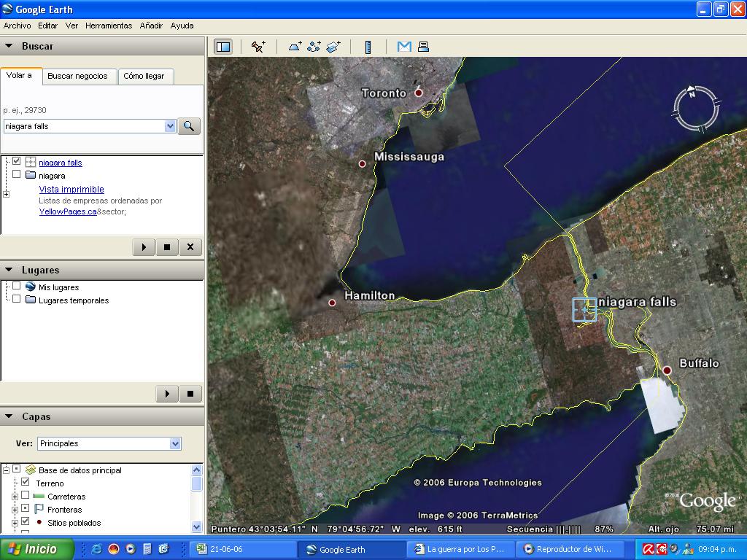The height and width of the screenshot is (560, 747).
Task: Launch Internet Explorer from quick launch
Action: tap(97, 549)
